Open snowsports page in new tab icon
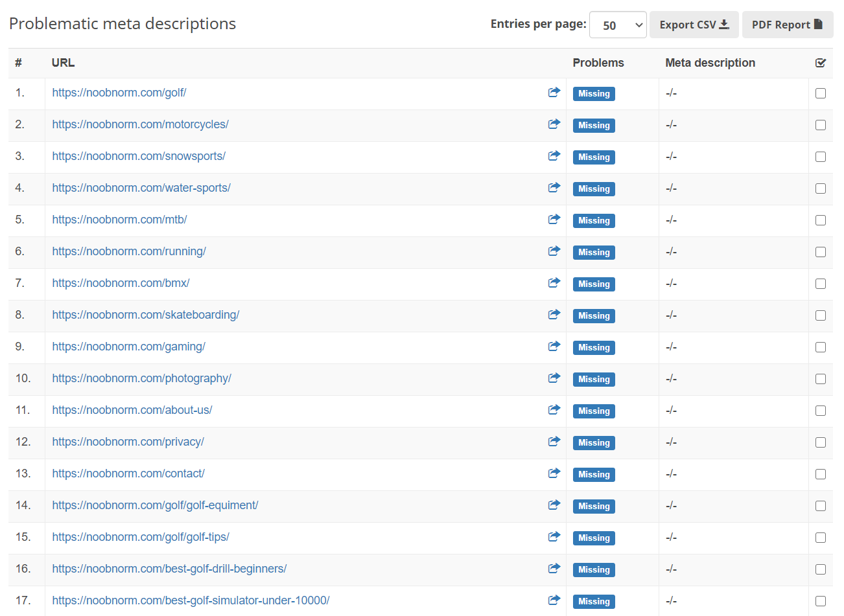 tap(554, 155)
